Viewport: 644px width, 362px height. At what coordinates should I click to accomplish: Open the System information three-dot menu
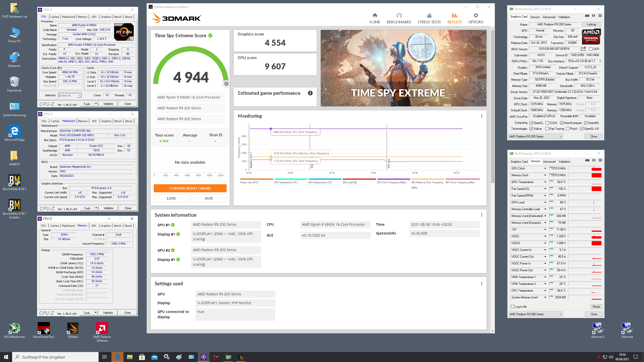pos(481,215)
